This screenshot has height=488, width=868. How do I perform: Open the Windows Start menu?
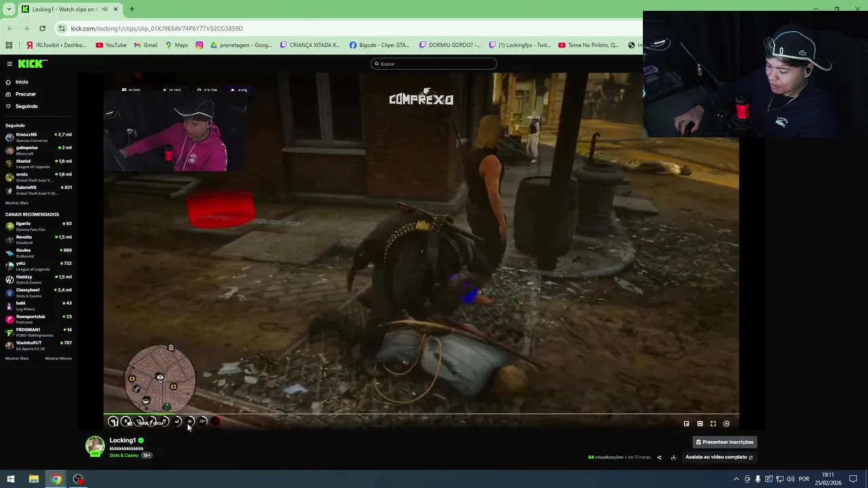click(10, 479)
